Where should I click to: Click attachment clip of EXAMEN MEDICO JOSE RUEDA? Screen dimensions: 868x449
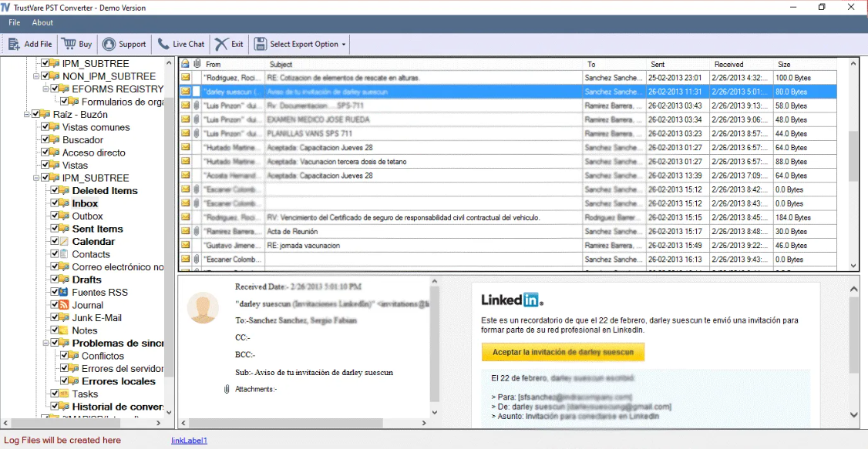[x=197, y=119]
